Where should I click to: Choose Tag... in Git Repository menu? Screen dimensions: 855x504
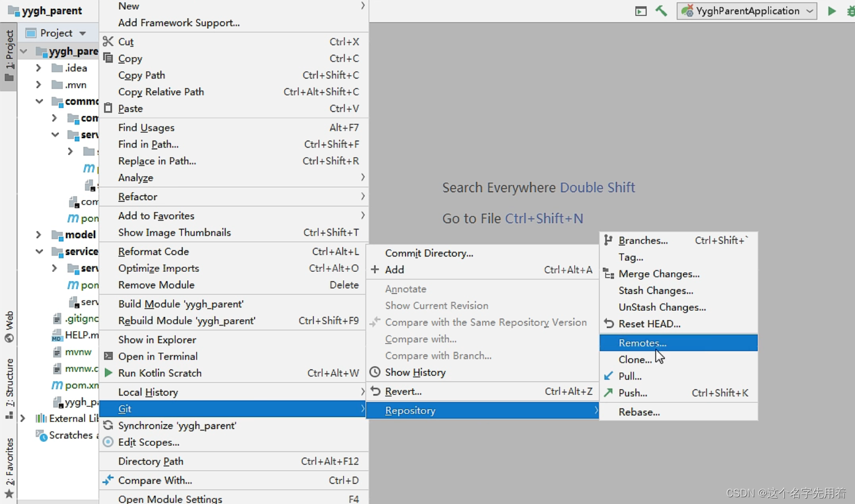tap(678, 257)
